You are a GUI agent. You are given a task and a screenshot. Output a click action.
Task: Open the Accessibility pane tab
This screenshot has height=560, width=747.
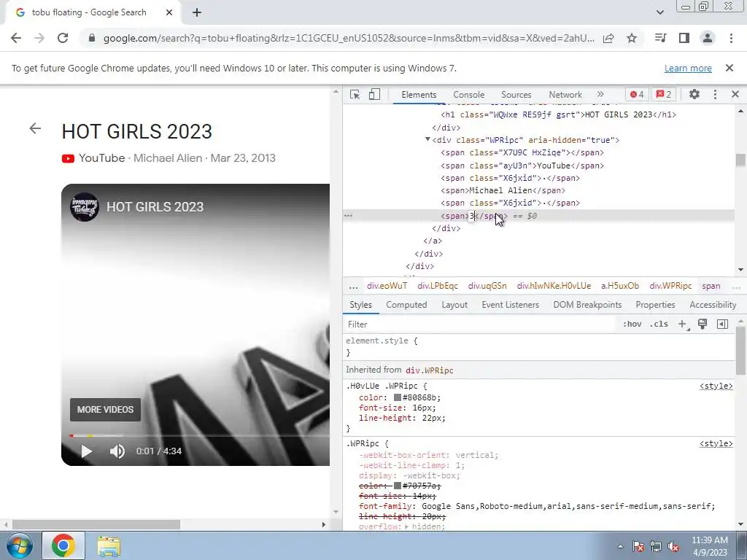click(713, 305)
